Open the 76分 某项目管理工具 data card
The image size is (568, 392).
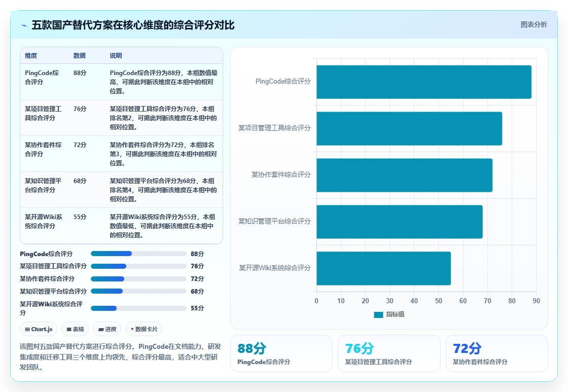point(389,353)
